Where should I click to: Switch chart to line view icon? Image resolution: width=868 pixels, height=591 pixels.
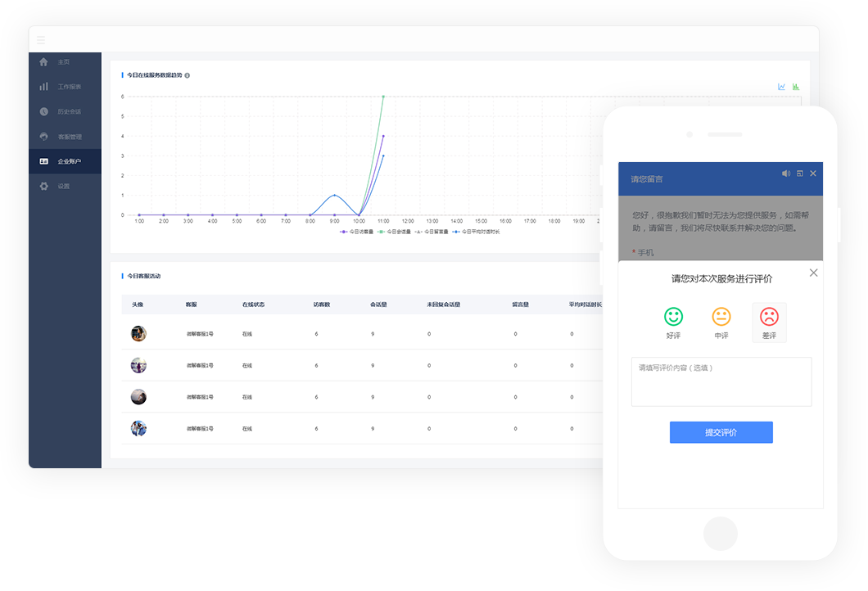click(782, 87)
